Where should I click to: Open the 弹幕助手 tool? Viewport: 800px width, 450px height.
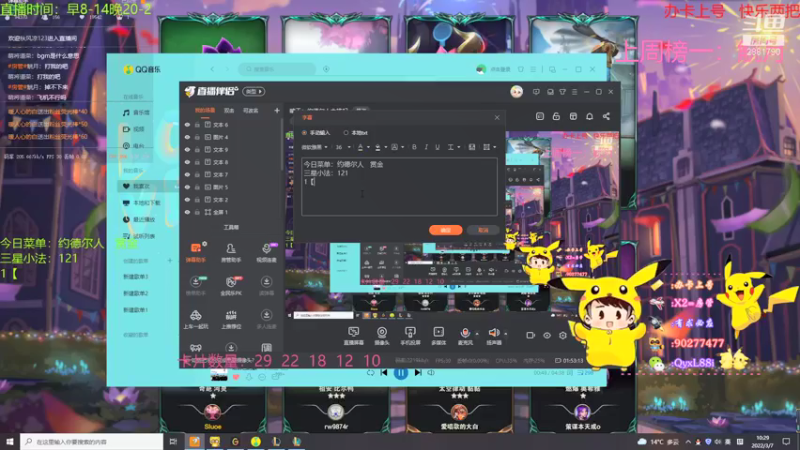click(x=195, y=252)
